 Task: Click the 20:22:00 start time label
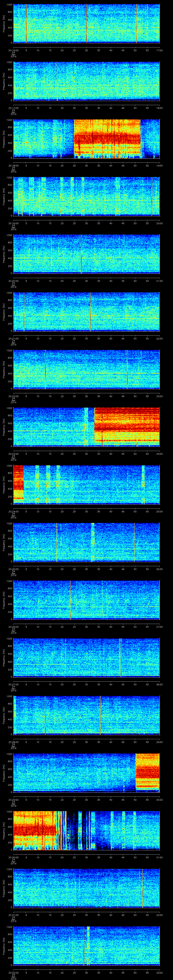(x=13, y=396)
